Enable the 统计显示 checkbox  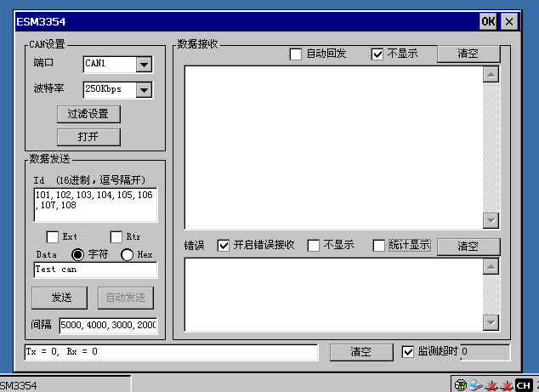point(379,246)
